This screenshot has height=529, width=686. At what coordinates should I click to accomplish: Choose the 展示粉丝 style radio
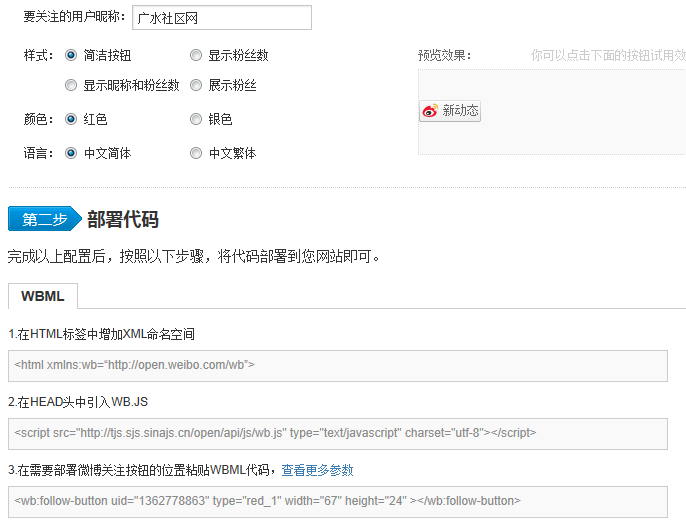pos(196,85)
